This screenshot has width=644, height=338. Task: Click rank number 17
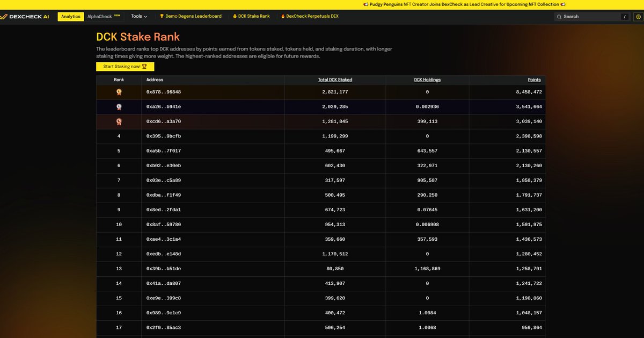[119, 328]
